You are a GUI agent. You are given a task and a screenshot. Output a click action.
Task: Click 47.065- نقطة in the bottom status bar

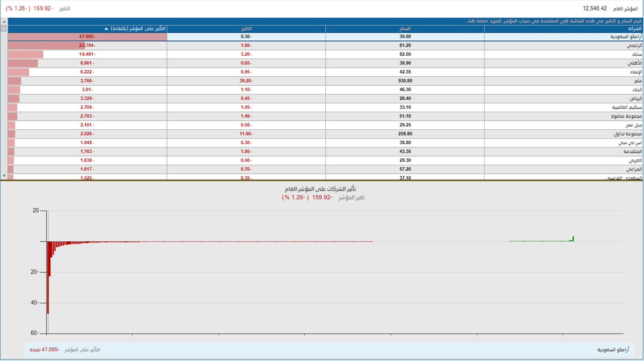(x=45, y=350)
